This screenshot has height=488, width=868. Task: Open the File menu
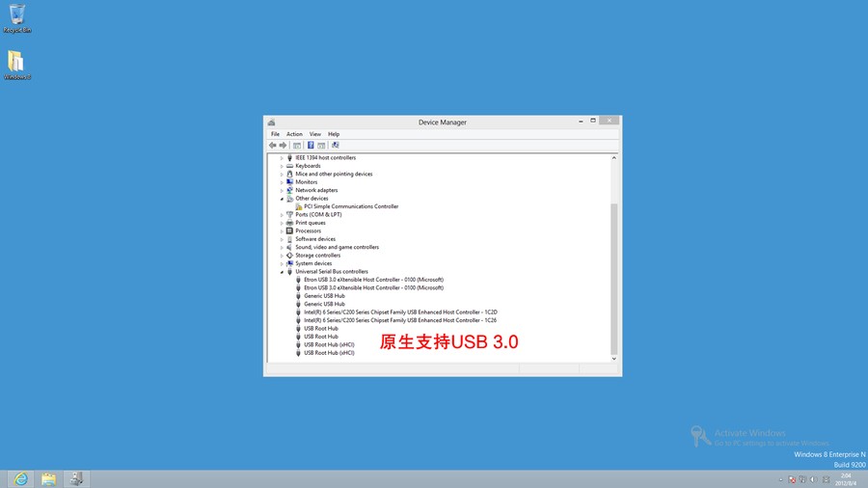coord(275,134)
